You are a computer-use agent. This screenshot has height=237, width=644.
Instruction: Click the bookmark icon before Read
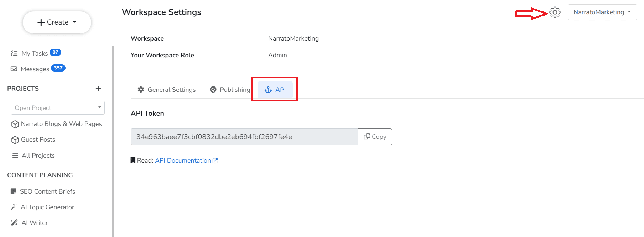[133, 160]
